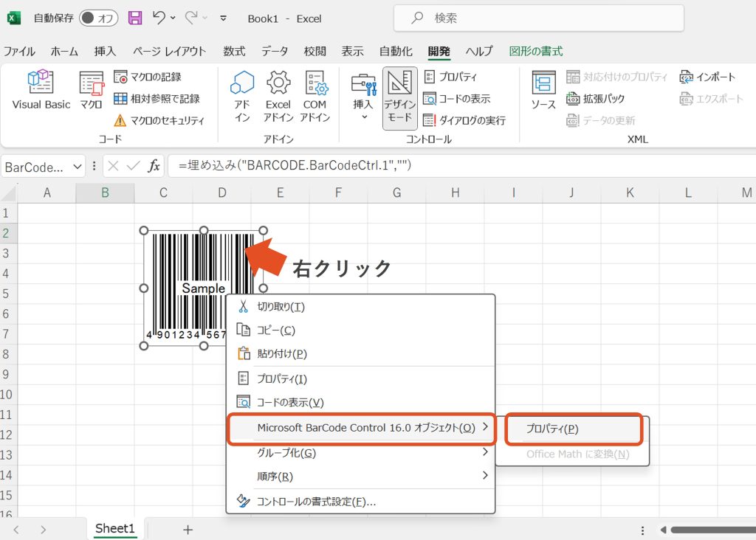Click the barcode control image
Image resolution: width=756 pixels, height=540 pixels.
[204, 288]
